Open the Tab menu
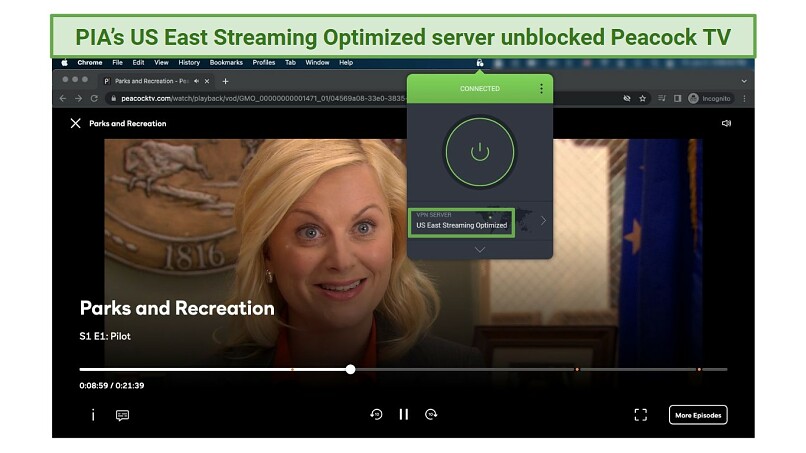This screenshot has height=453, width=806. click(290, 63)
